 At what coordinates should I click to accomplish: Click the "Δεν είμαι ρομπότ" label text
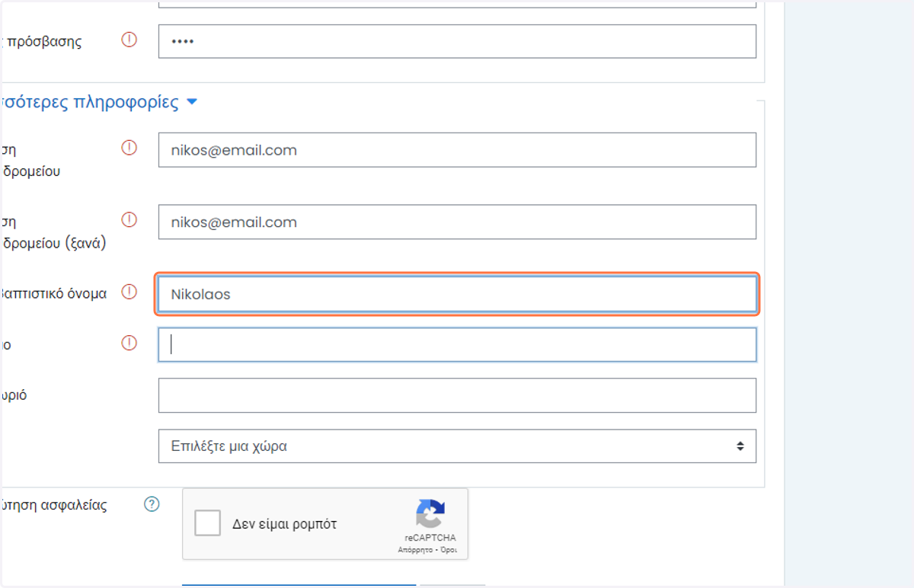click(x=284, y=524)
